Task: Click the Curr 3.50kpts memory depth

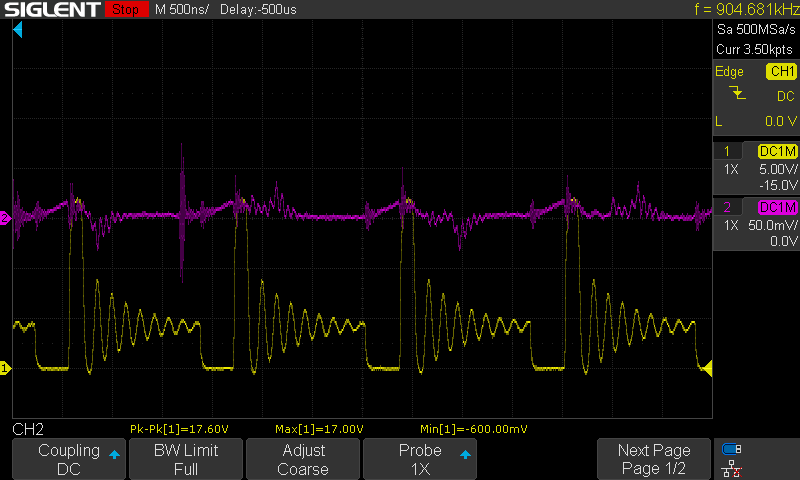Action: point(754,49)
